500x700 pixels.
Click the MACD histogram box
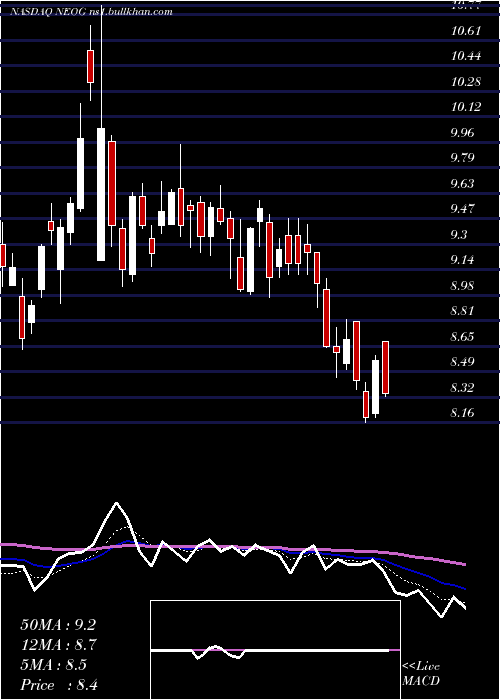pyautogui.click(x=275, y=650)
